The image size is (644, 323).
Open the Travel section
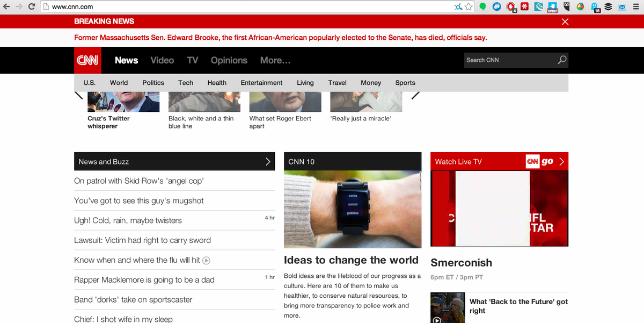(338, 83)
